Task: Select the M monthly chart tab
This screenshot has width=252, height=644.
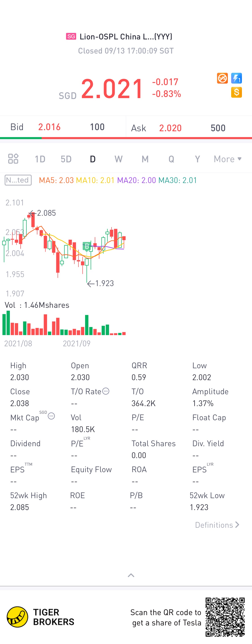Action: click(x=145, y=159)
